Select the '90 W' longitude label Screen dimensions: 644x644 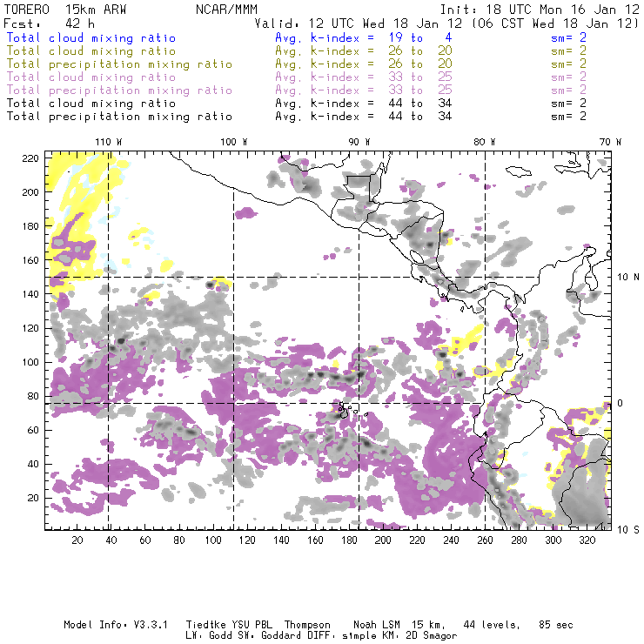point(359,142)
